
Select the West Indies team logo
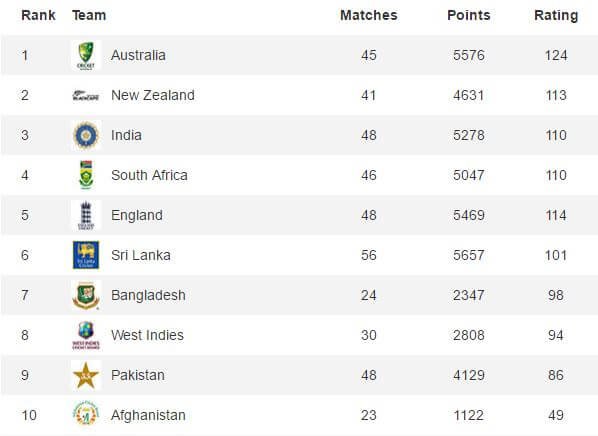(x=86, y=335)
